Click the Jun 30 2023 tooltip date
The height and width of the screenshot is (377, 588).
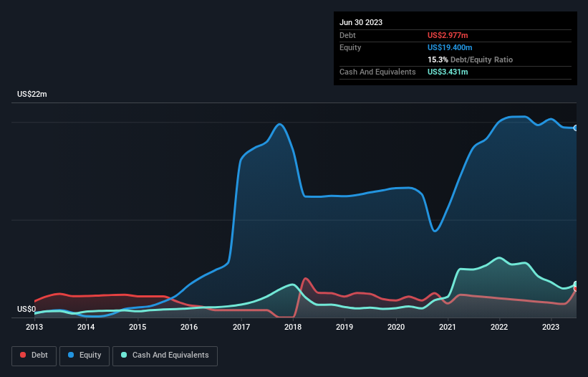361,22
